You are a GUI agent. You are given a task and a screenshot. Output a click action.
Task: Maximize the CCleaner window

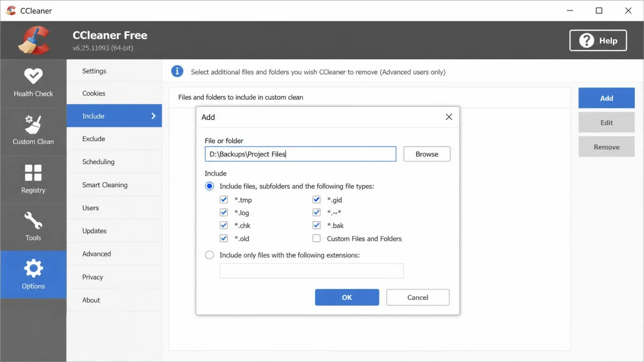[x=599, y=10]
